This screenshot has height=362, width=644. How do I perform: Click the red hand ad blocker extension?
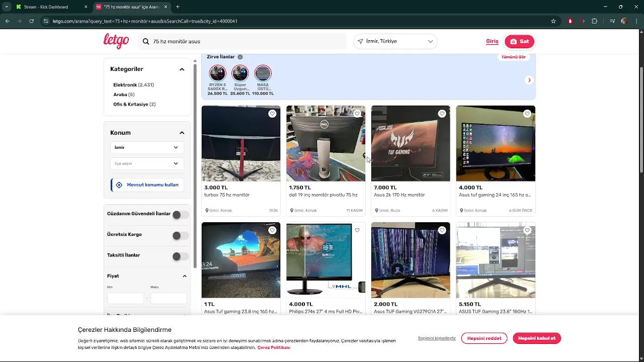click(570, 21)
